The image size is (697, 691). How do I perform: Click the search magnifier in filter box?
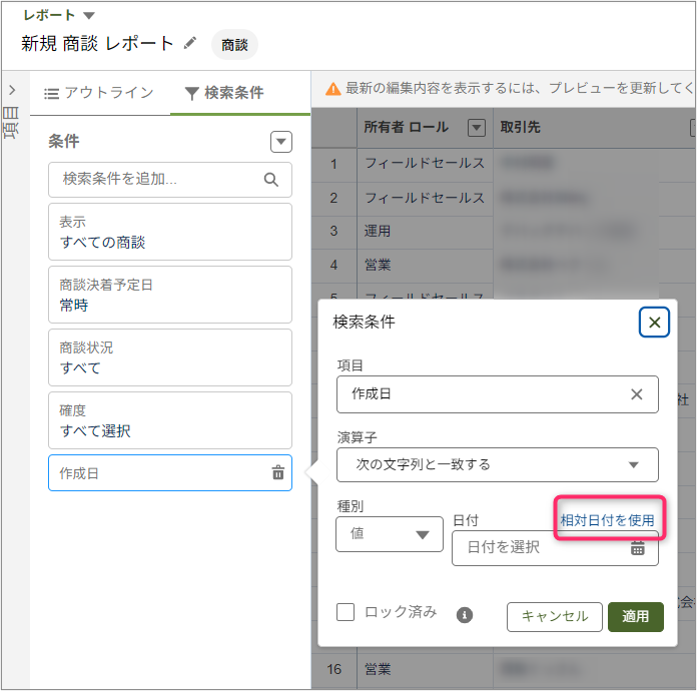pyautogui.click(x=271, y=180)
